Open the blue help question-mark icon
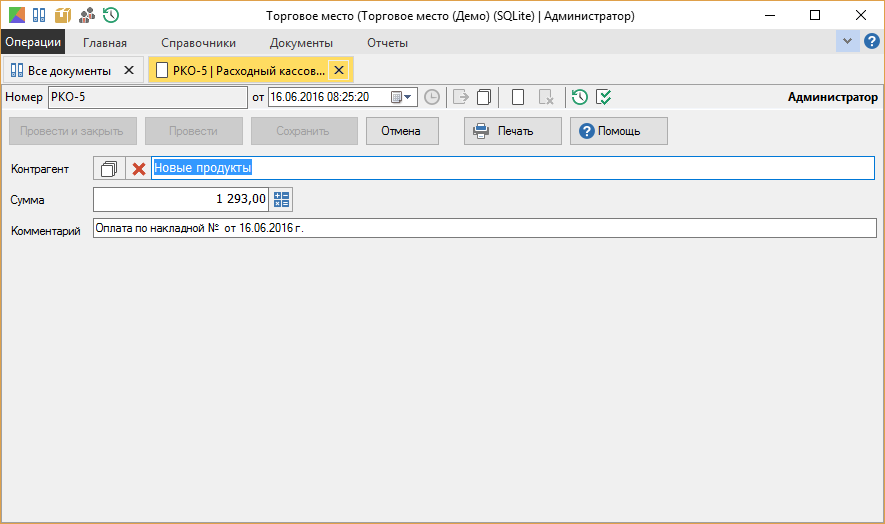Image resolution: width=885 pixels, height=524 pixels. tap(871, 41)
